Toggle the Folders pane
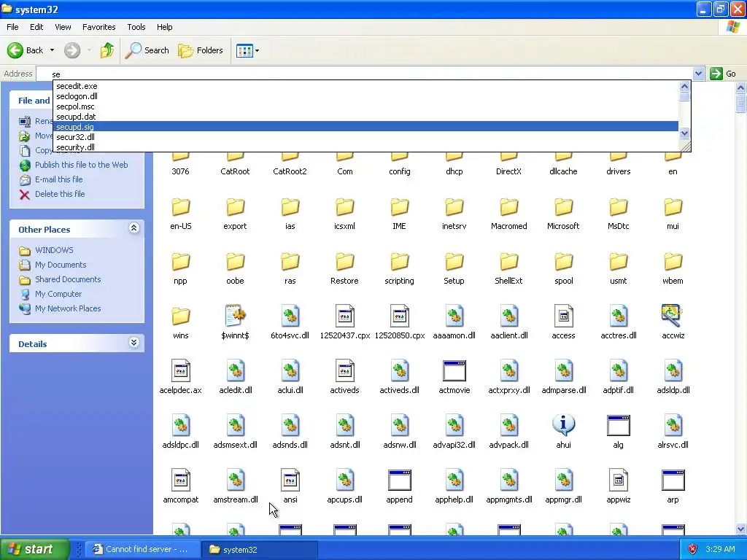Viewport: 747px width, 560px height. coord(201,50)
